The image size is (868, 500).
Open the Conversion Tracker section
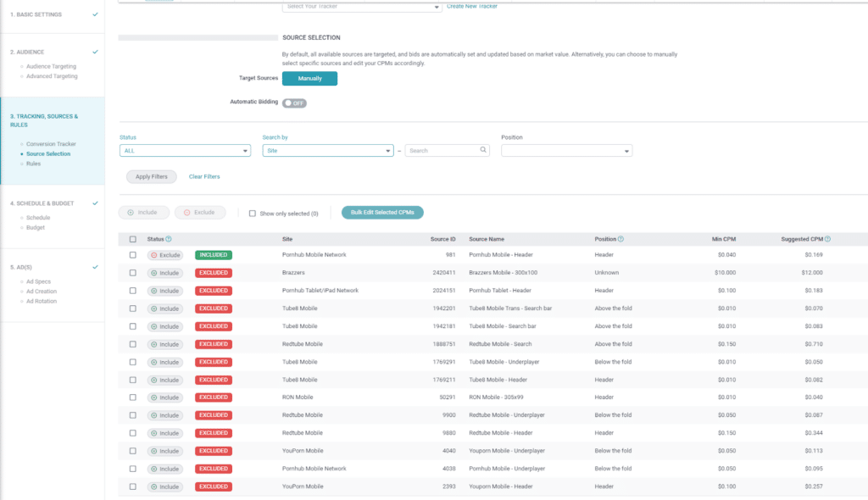tap(51, 144)
